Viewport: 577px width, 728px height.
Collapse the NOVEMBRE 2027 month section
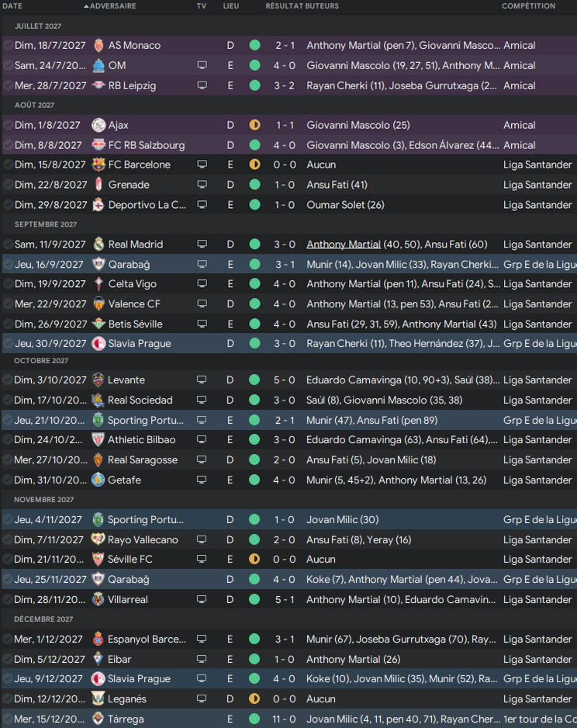point(44,500)
